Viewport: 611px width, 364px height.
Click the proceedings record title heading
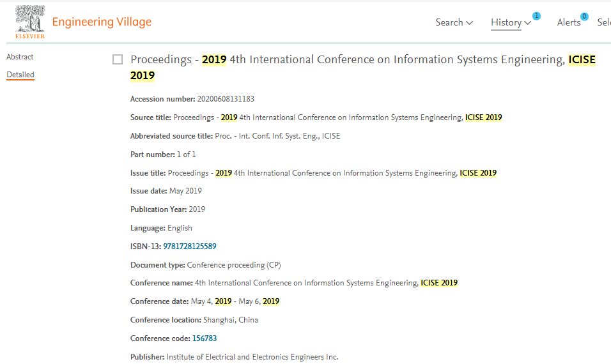pos(363,67)
